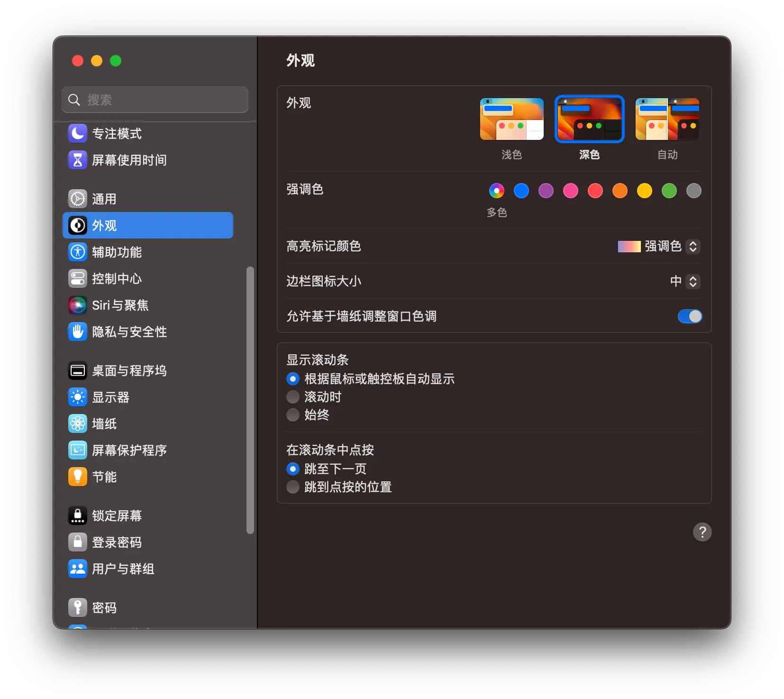Open 墙纸 settings label
Screen dimensions: 784x699
click(x=104, y=424)
